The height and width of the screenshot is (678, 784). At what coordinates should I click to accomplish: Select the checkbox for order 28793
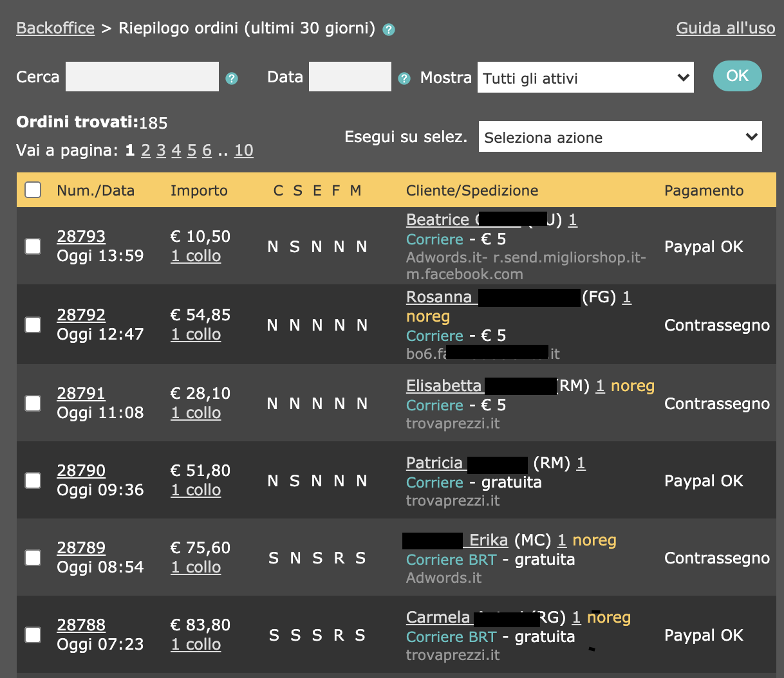pos(33,246)
